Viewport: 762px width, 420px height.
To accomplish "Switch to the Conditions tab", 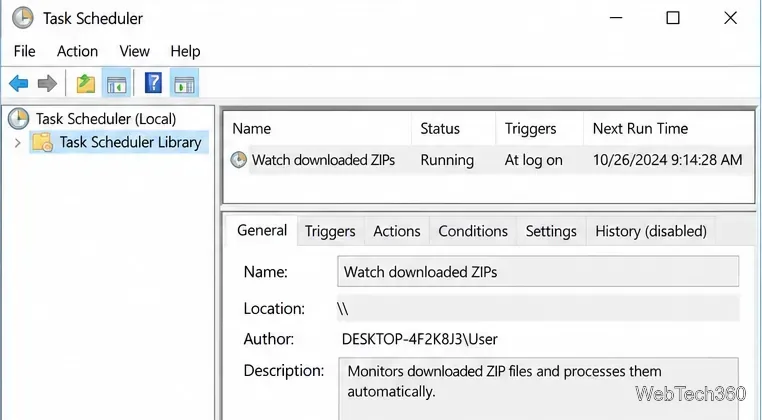I will pyautogui.click(x=473, y=231).
